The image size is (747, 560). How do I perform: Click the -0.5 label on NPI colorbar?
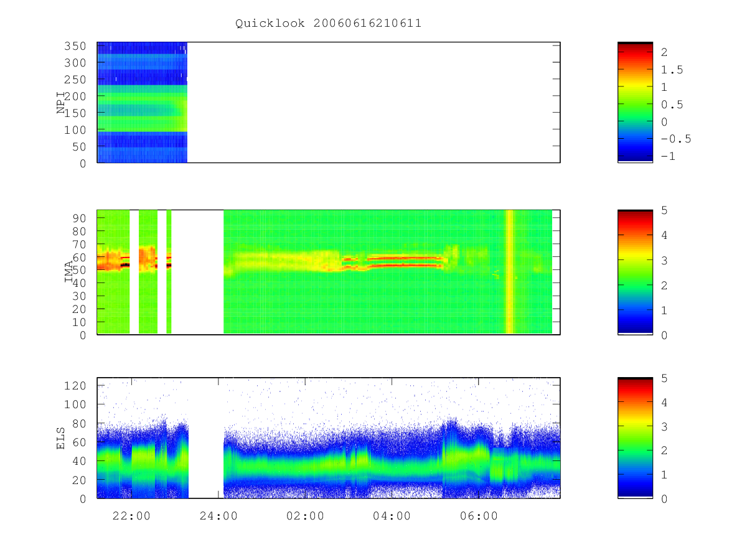(x=675, y=139)
